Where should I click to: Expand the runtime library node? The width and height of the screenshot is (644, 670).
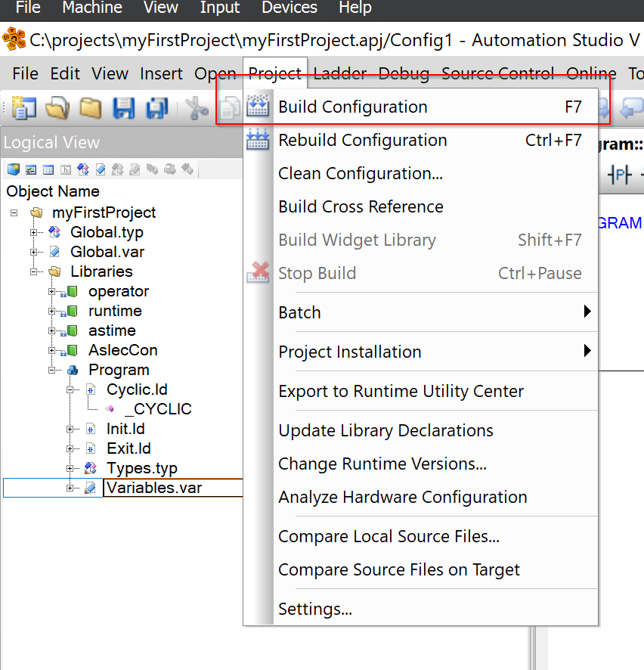51,311
